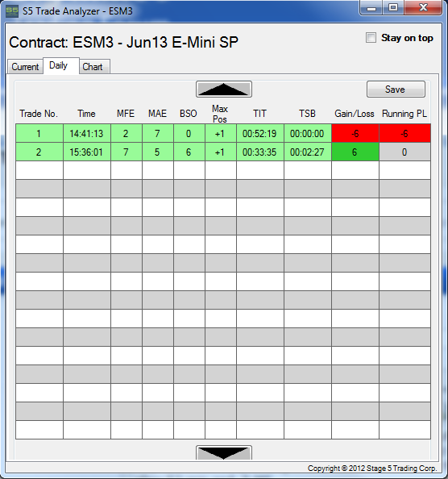
Task: Click the MAE value 5 in trade 2
Action: (x=158, y=152)
